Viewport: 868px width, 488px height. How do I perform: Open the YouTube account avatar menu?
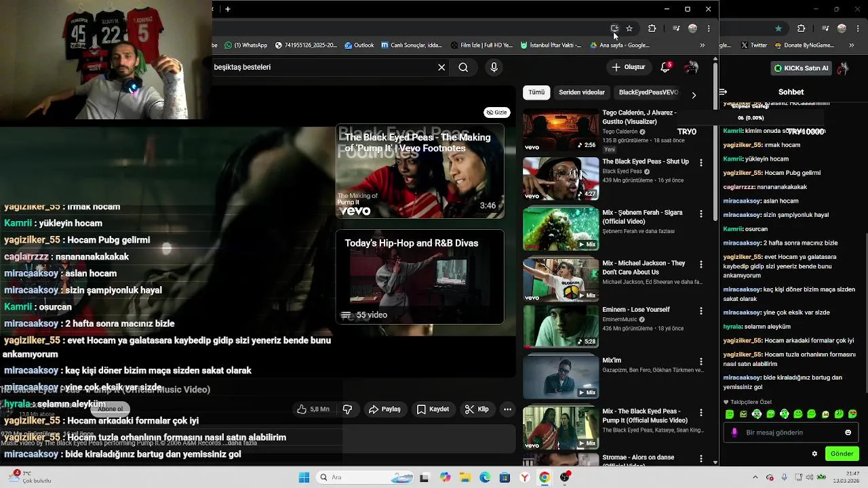click(x=691, y=67)
